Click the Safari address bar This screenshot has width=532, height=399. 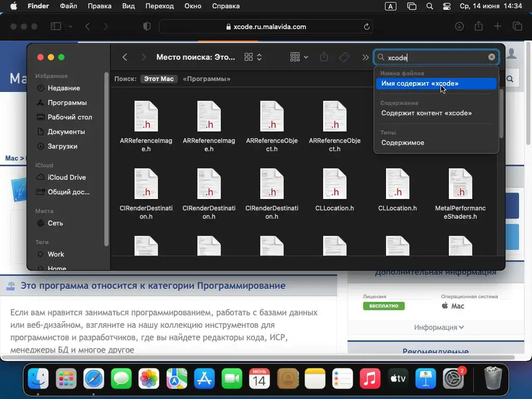click(266, 26)
